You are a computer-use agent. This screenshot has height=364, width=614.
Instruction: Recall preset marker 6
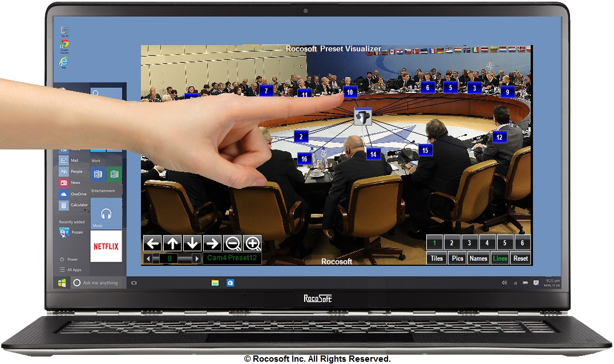427,88
